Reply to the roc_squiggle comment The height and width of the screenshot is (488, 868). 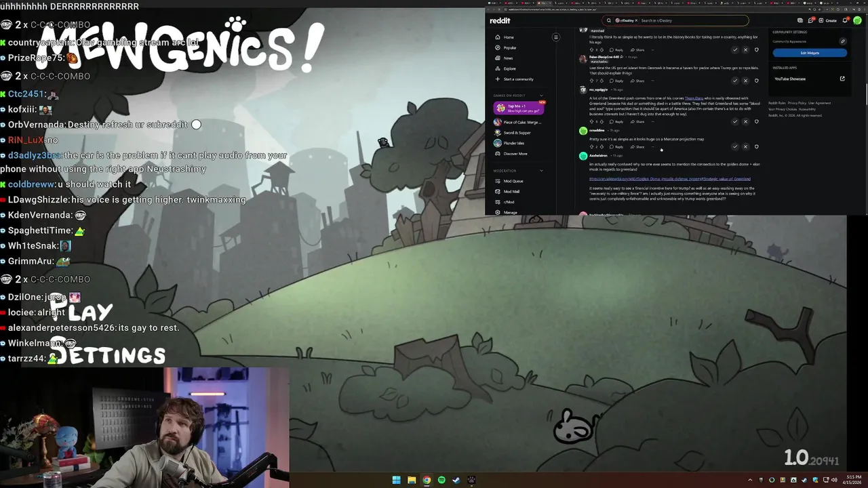(x=616, y=122)
